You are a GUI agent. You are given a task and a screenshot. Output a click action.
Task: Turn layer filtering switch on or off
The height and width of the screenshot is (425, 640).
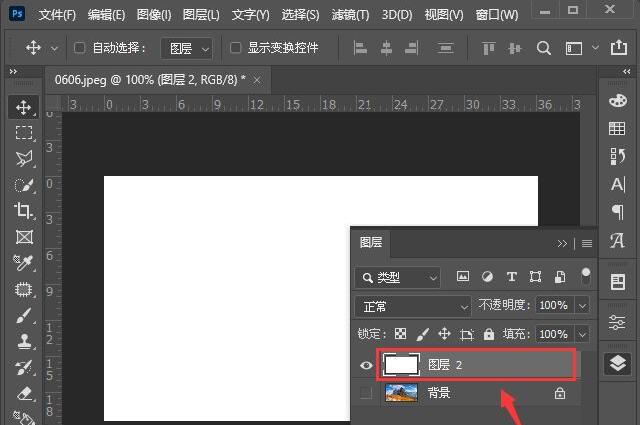point(586,276)
